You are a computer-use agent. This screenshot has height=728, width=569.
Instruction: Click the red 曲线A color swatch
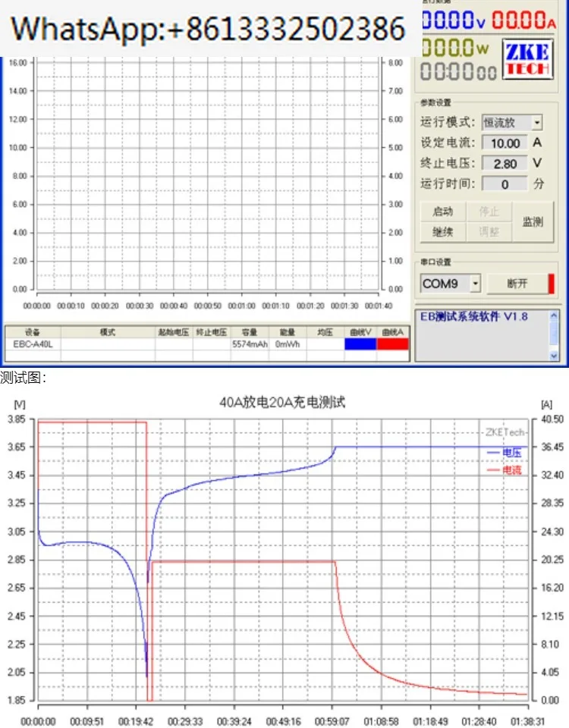click(x=393, y=344)
